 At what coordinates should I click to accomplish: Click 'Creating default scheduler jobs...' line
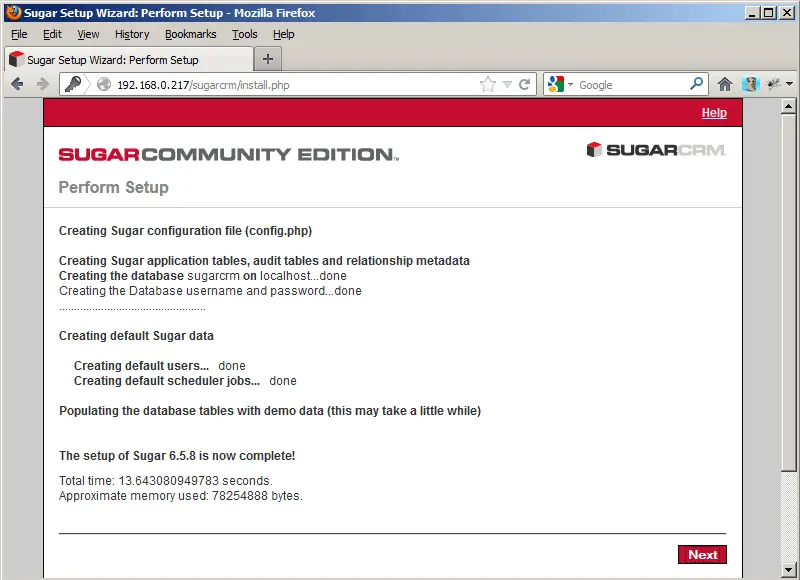click(x=185, y=381)
